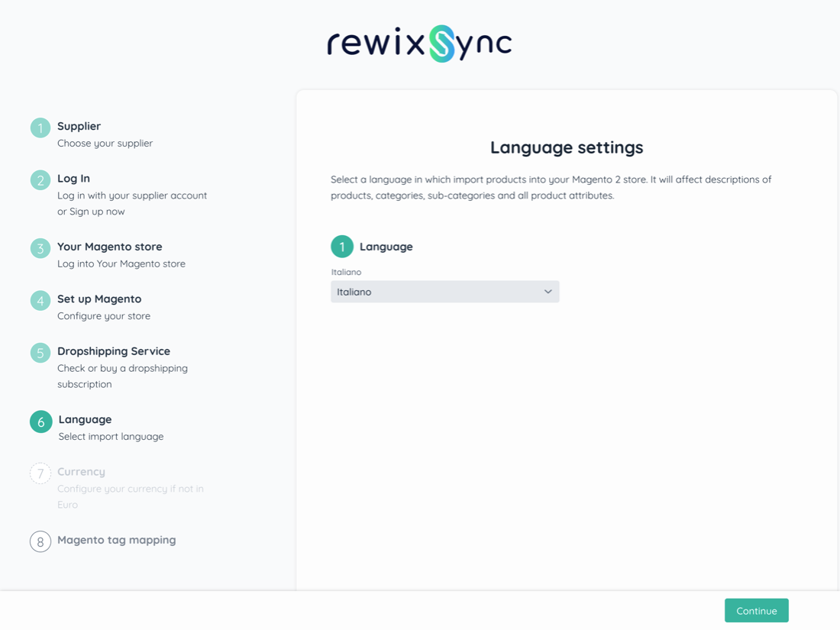Jump to the Magento tag mapping step
840x630 pixels.
click(x=116, y=540)
